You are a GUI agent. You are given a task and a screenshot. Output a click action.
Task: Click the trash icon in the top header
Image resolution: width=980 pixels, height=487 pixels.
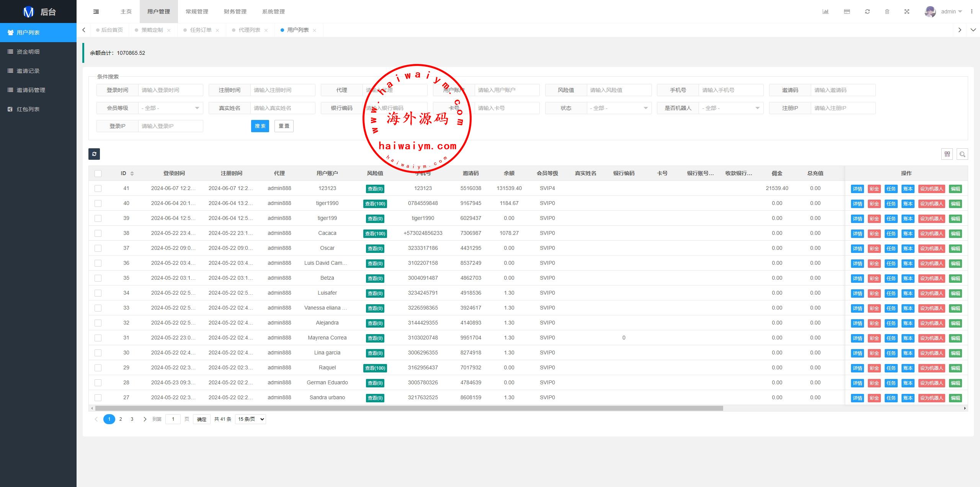[x=887, y=11]
